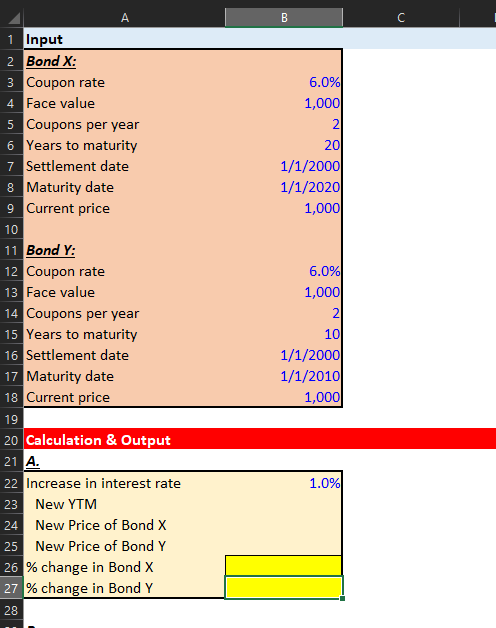The height and width of the screenshot is (628, 496).
Task: Click Bond X settlement date in row 7
Action: (310, 166)
